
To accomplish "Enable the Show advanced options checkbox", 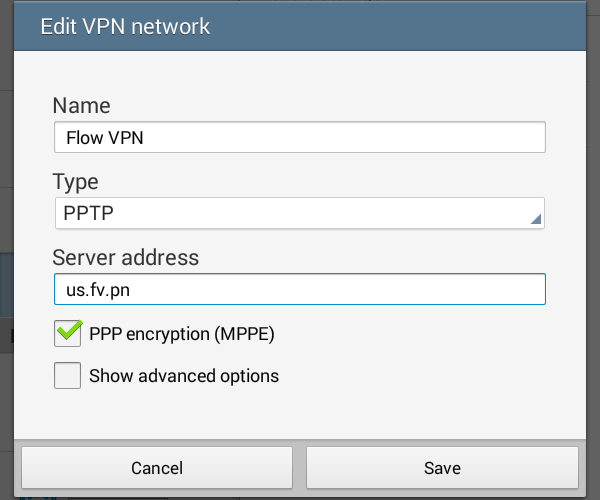I will 67,375.
